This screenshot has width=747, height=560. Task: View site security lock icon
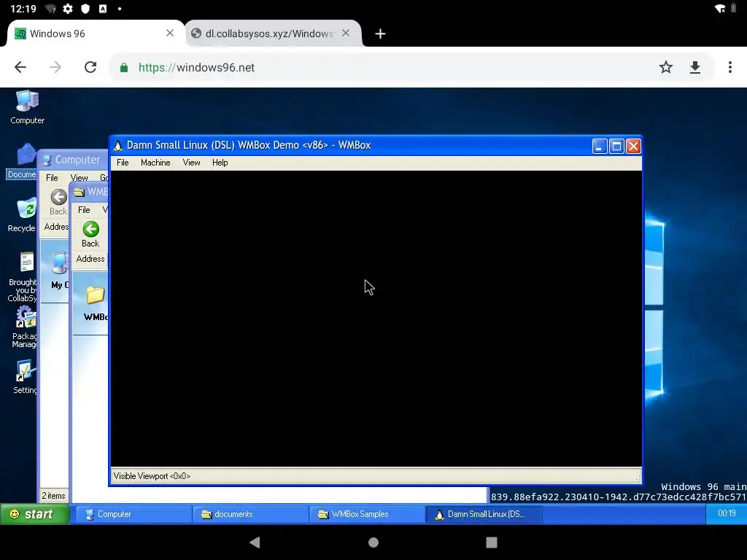click(x=124, y=68)
